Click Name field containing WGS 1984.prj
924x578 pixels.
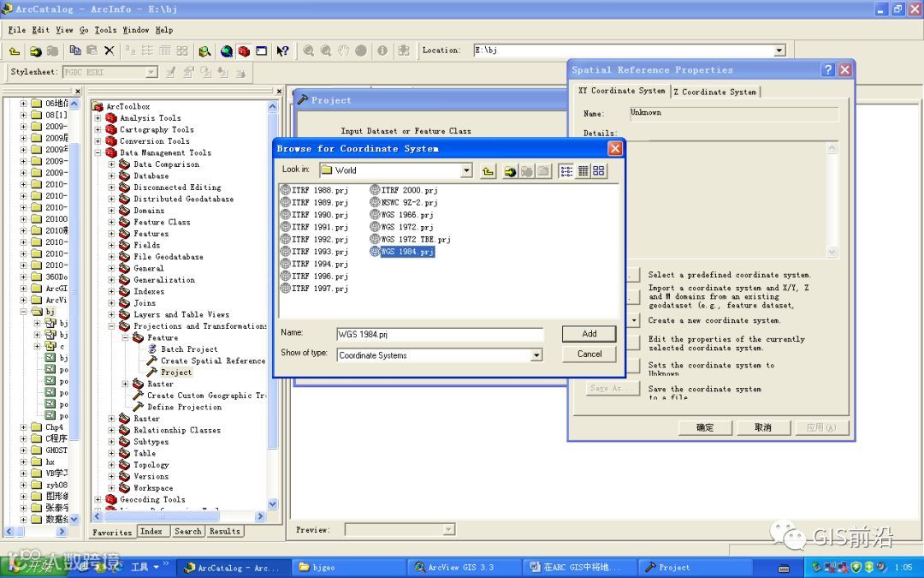440,335
